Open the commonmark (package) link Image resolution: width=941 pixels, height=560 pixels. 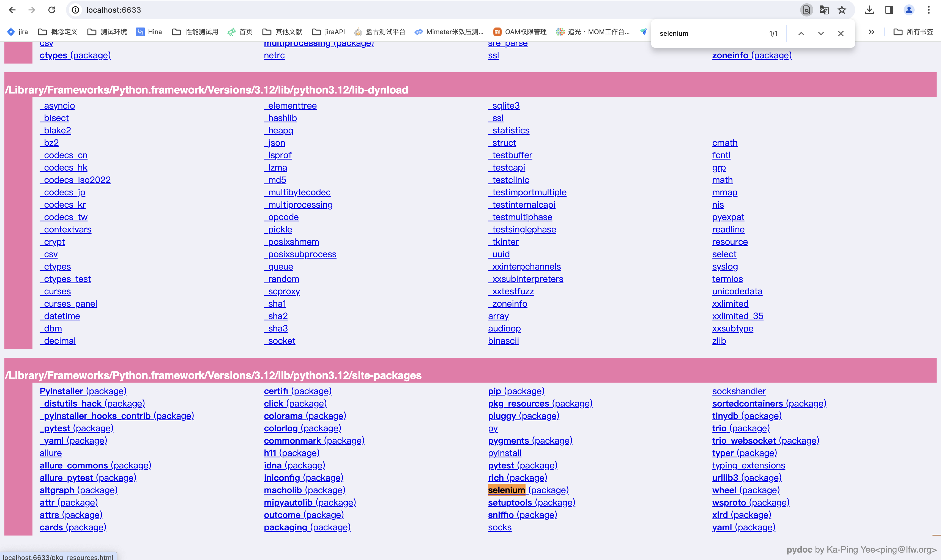314,440
